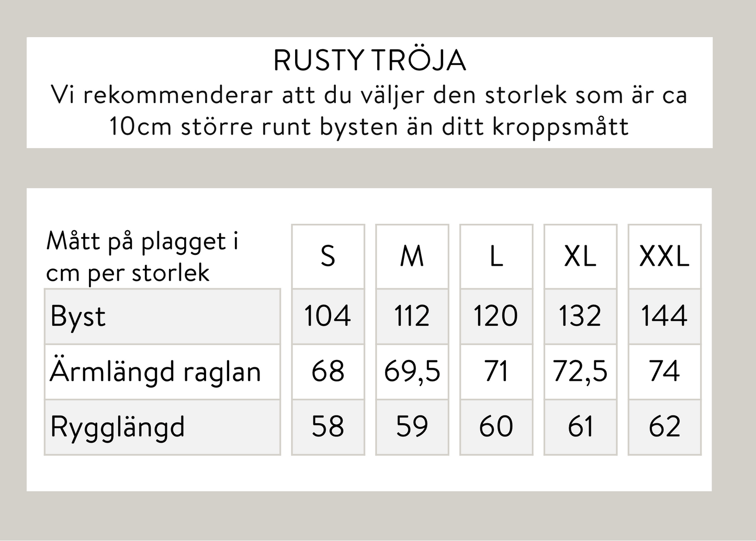Click the S size column header

[x=328, y=256]
